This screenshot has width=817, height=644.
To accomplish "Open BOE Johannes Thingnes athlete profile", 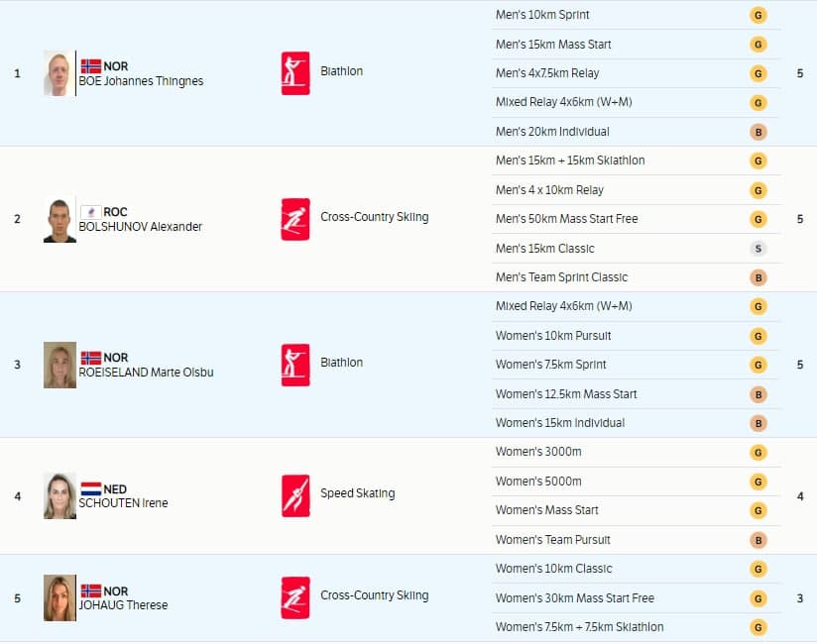I will [141, 81].
